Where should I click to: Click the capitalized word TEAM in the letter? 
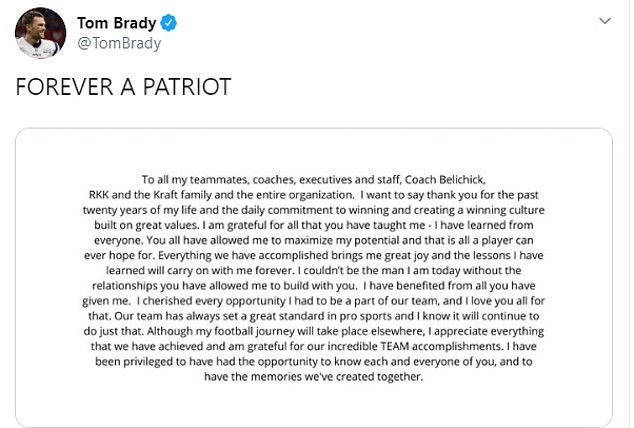pyautogui.click(x=395, y=346)
